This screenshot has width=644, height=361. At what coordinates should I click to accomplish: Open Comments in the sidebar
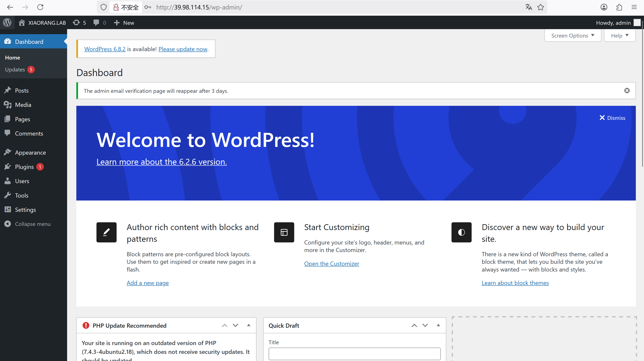[x=34, y=133]
